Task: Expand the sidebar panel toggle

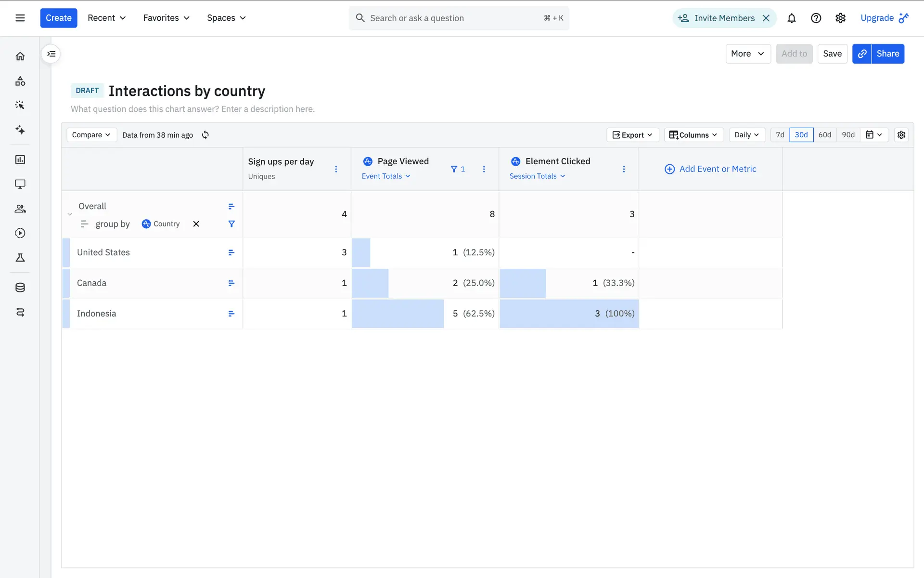Action: (x=51, y=54)
